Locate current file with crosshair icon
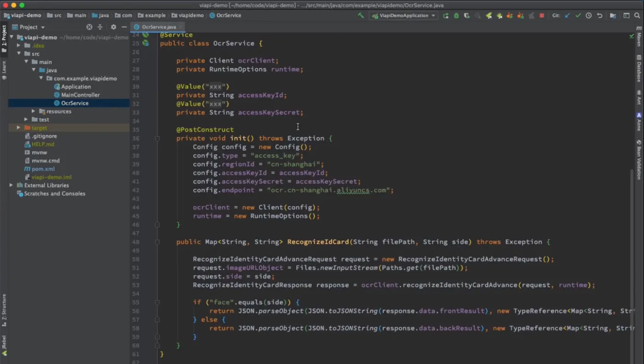This screenshot has width=644, height=364. pyautogui.click(x=89, y=27)
